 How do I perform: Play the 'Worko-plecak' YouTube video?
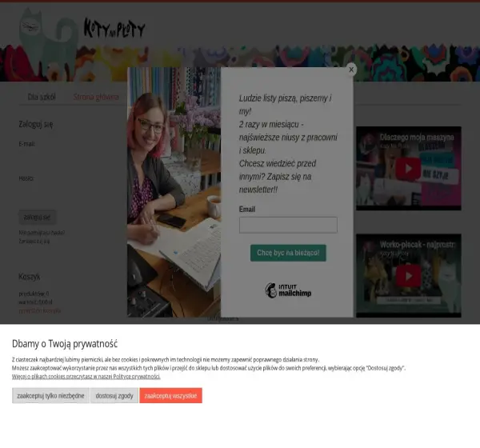(x=408, y=276)
